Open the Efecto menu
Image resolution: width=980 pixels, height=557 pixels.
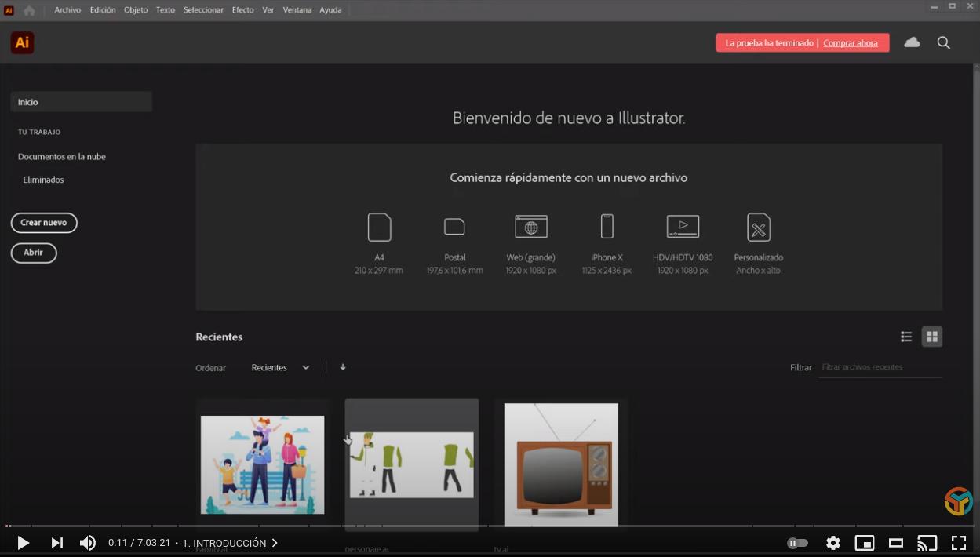tap(243, 10)
